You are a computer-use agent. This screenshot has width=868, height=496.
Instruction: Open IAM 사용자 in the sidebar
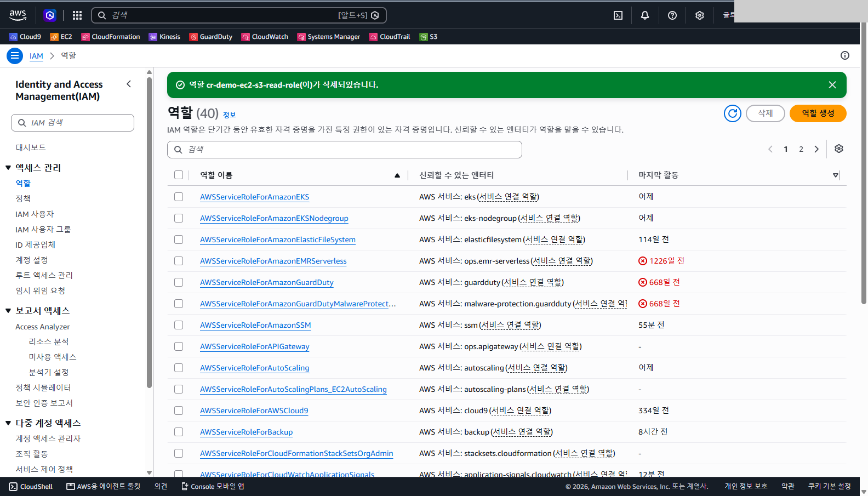[x=35, y=214]
